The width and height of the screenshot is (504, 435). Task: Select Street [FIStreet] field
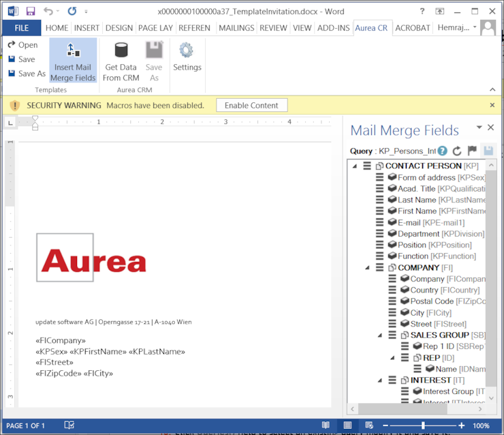(439, 324)
